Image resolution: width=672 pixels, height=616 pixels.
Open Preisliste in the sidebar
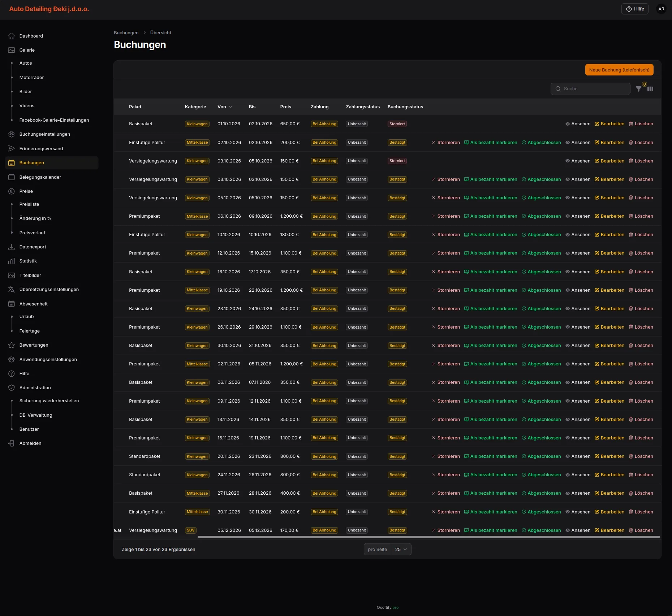(29, 204)
